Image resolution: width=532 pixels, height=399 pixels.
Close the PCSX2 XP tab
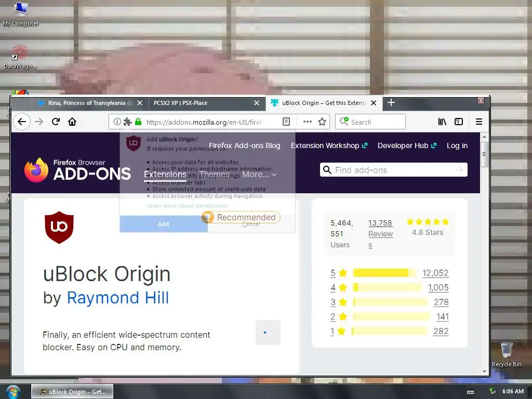pos(257,103)
